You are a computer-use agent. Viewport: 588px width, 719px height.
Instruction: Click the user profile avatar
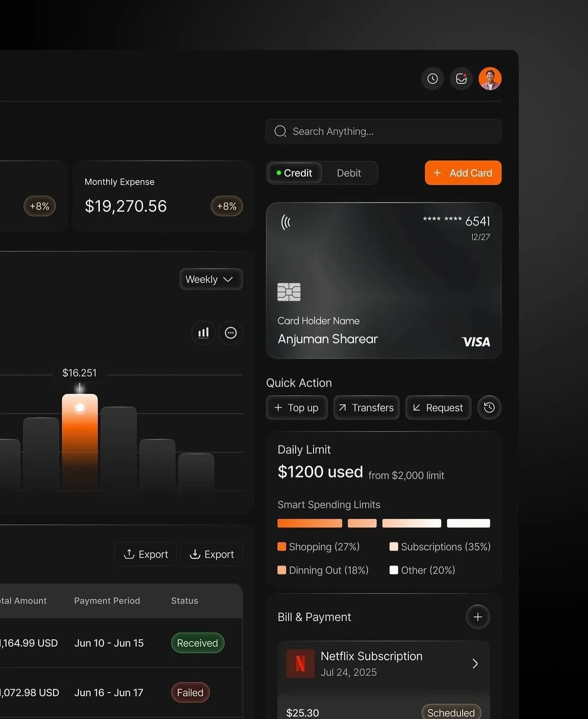[x=490, y=79]
